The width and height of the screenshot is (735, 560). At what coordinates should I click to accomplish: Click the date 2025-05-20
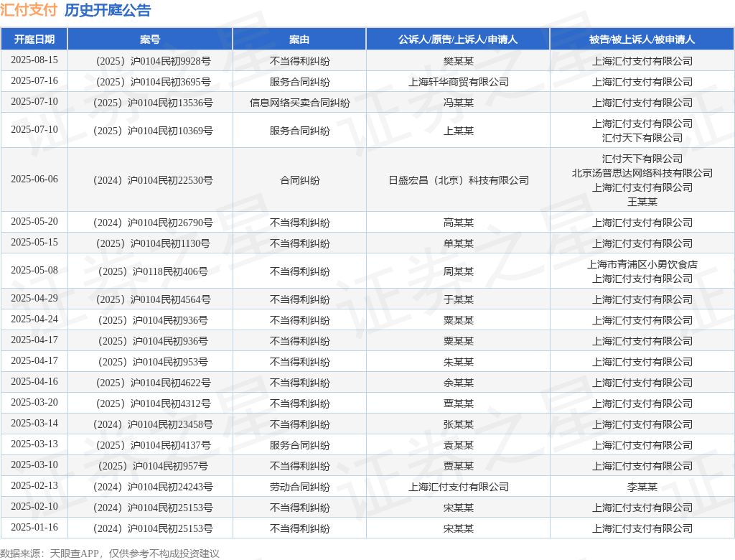pos(34,221)
